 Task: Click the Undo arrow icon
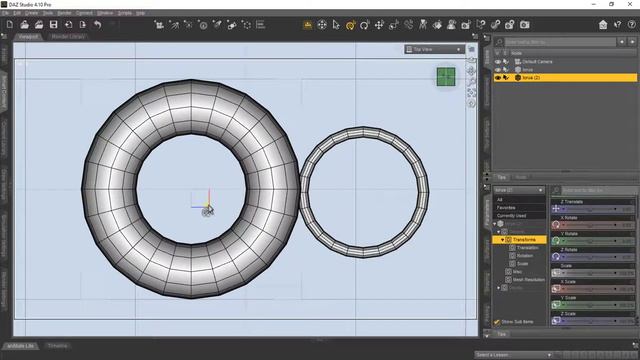(98, 25)
